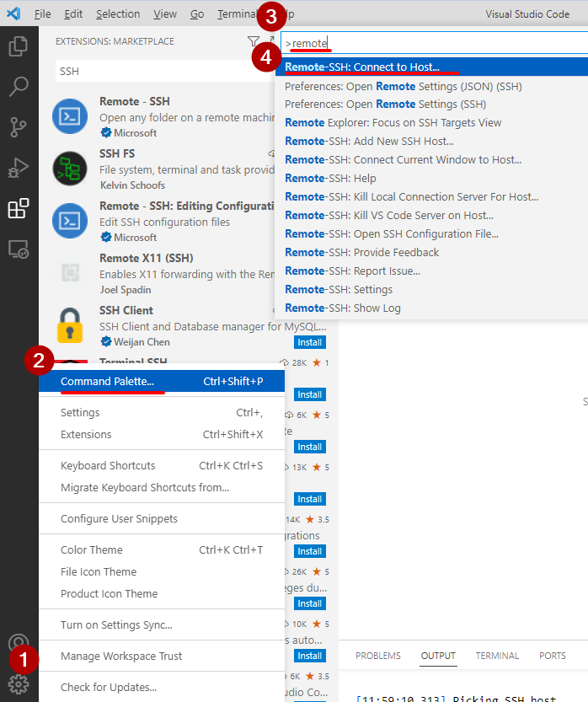Open the SSH FS extension title
Screen dimensions: 588x702
pos(117,153)
